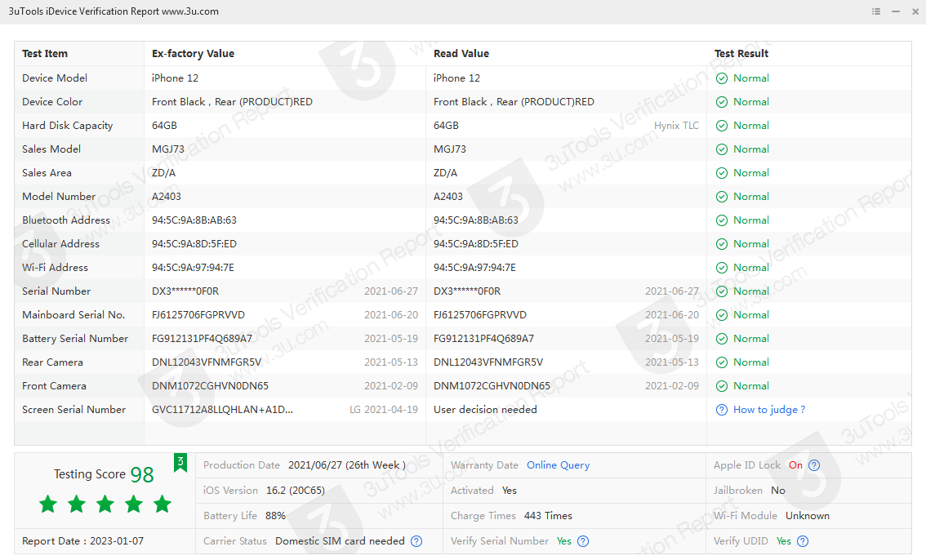
Task: Click the check icon in Model Number row
Action: [722, 197]
